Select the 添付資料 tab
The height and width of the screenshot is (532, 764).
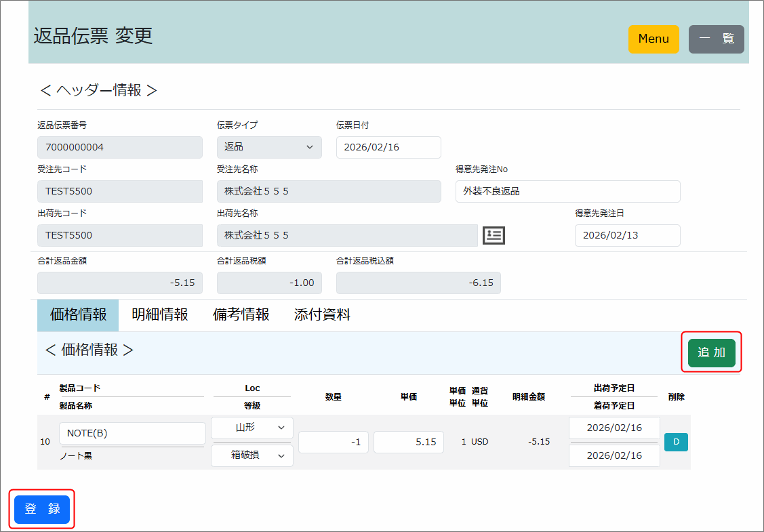click(x=322, y=314)
